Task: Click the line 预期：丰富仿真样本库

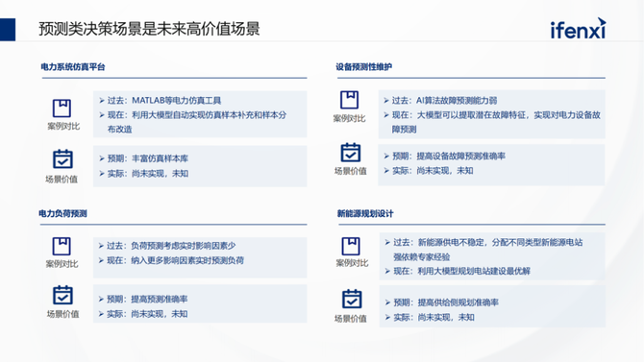Action: (x=148, y=158)
